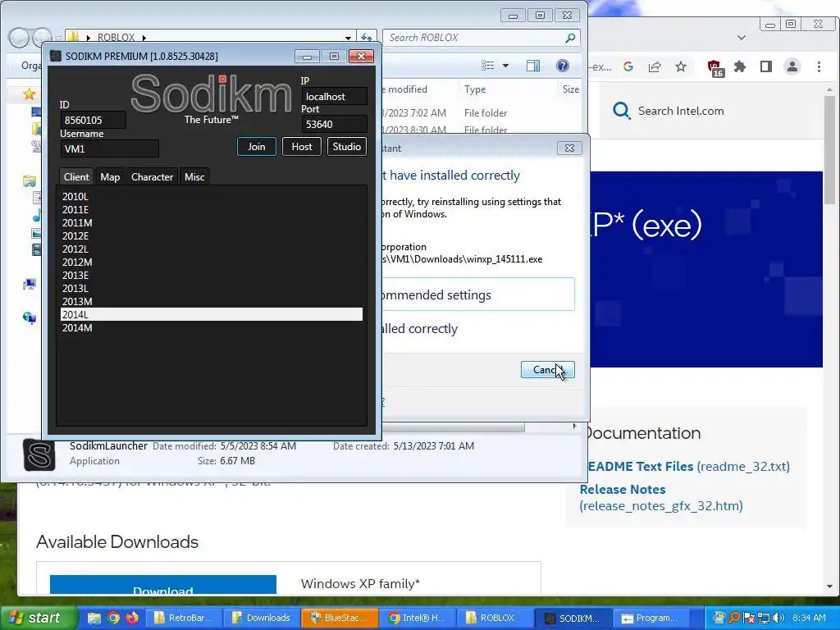Screen dimensions: 840x630
Task: Expand Chrome tab search chevron
Action: click(x=742, y=38)
